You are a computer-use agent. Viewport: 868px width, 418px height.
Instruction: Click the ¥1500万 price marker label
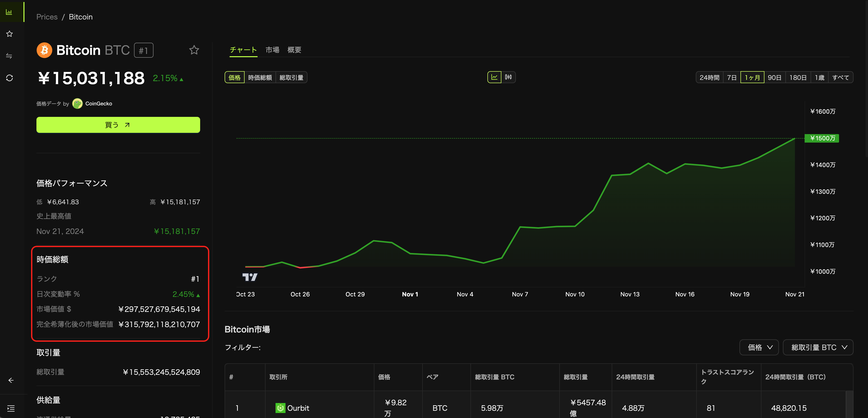coord(822,138)
